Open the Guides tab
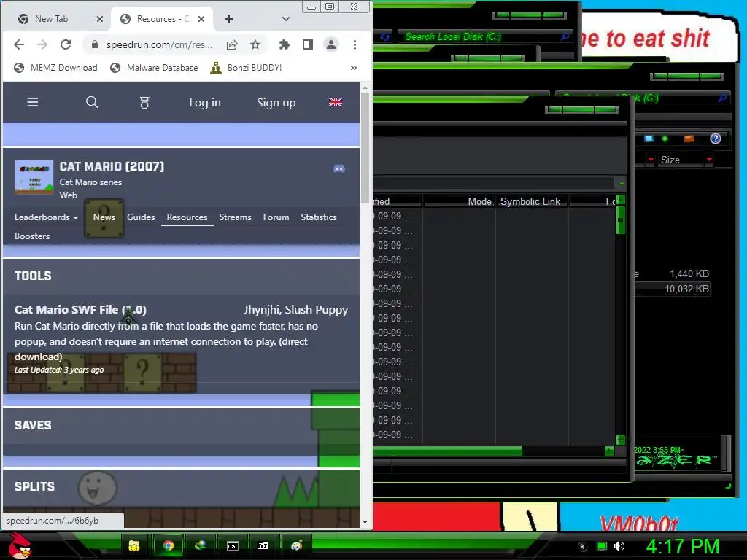The height and width of the screenshot is (560, 747). (x=141, y=217)
